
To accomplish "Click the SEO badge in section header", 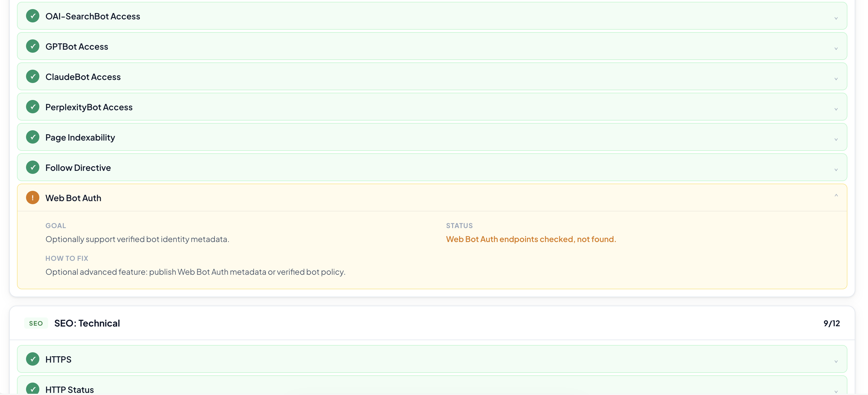I will (36, 323).
